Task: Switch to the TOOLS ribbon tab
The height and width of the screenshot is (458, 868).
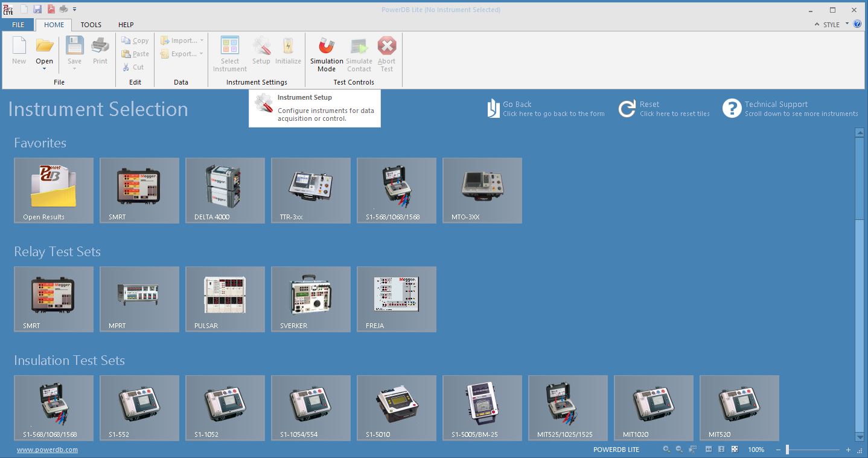Action: click(91, 25)
